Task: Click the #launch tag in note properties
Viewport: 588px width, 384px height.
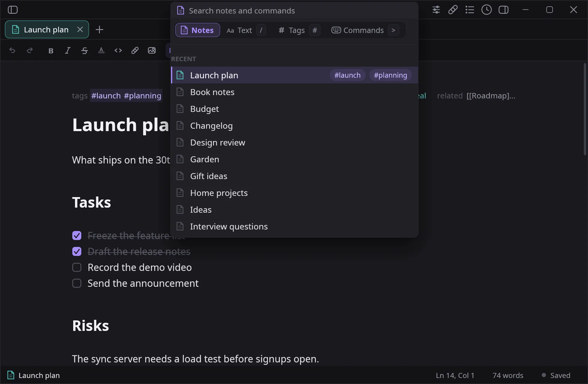Action: click(x=106, y=96)
